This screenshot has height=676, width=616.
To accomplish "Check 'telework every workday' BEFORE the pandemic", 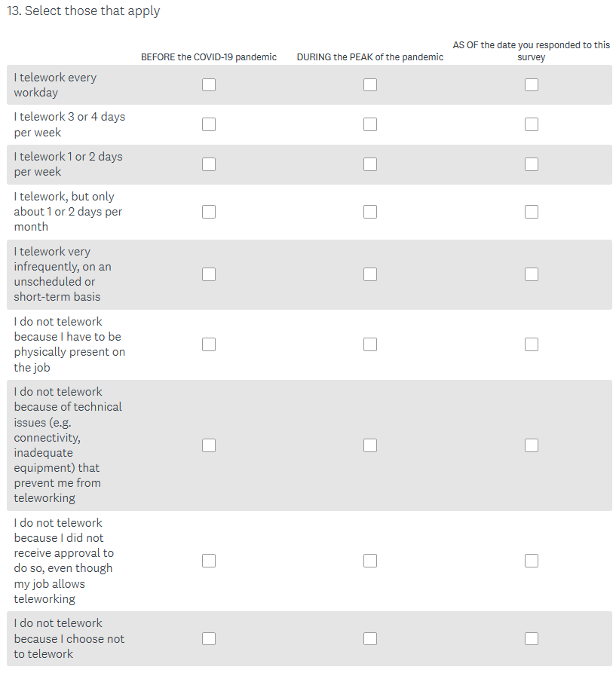I will (209, 85).
